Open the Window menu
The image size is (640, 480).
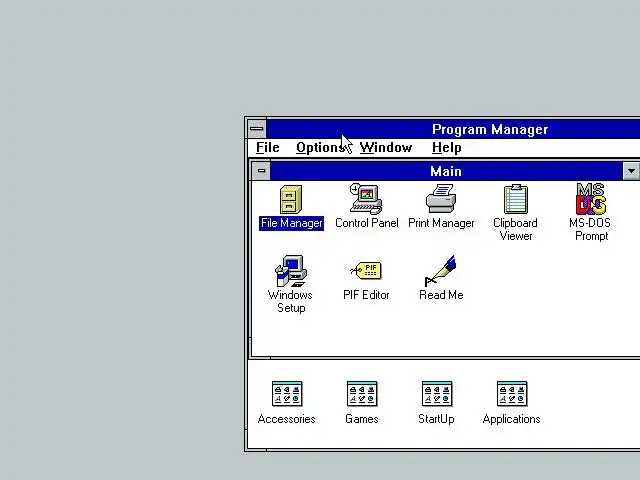coord(386,147)
